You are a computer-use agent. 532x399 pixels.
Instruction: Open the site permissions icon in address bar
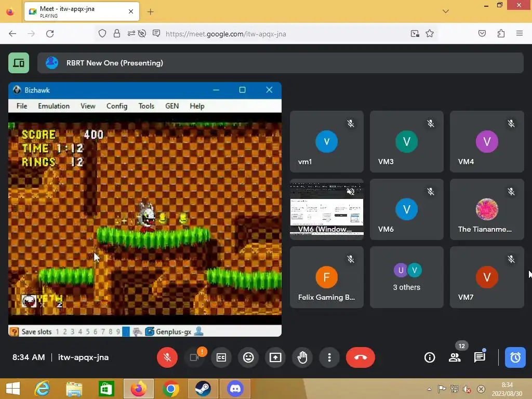point(131,33)
